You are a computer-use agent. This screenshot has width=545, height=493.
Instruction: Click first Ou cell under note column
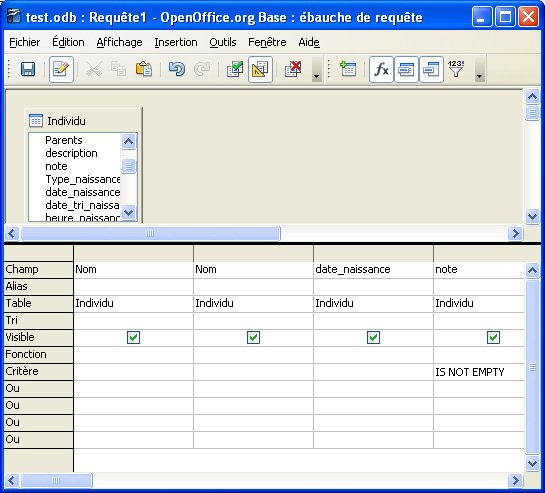tap(479, 389)
